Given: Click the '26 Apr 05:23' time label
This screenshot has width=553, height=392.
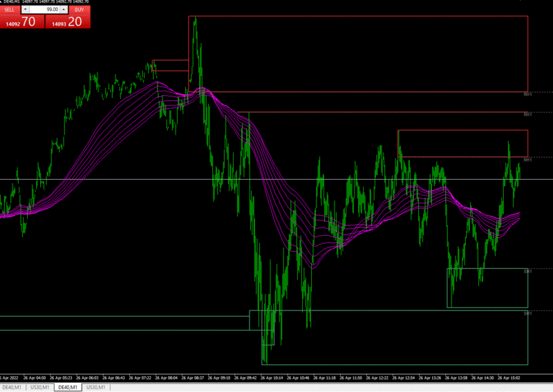Looking at the screenshot, I should 61,378.
